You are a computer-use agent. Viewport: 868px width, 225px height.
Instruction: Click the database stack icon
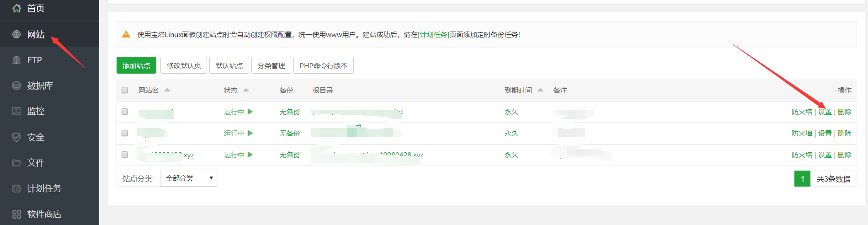(16, 86)
